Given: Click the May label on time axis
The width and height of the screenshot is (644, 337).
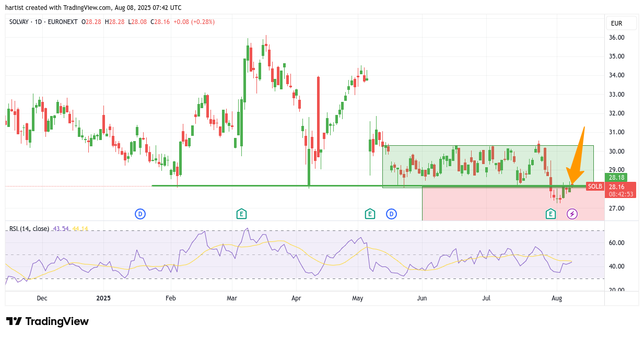Looking at the screenshot, I should 358,298.
